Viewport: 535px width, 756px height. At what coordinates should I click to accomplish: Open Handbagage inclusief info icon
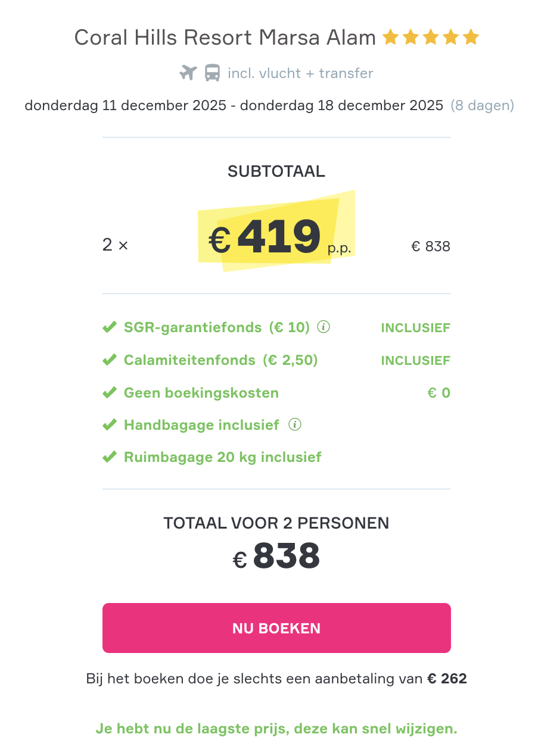point(294,424)
